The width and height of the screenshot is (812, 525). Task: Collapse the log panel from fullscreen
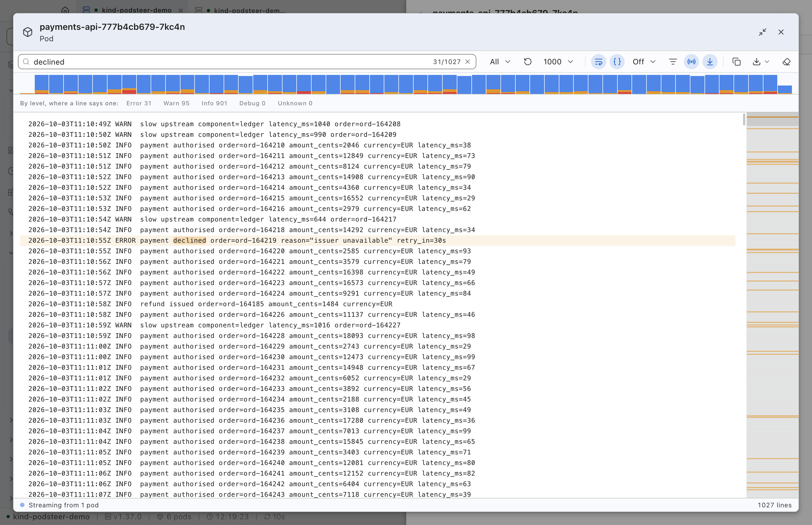[x=763, y=32]
